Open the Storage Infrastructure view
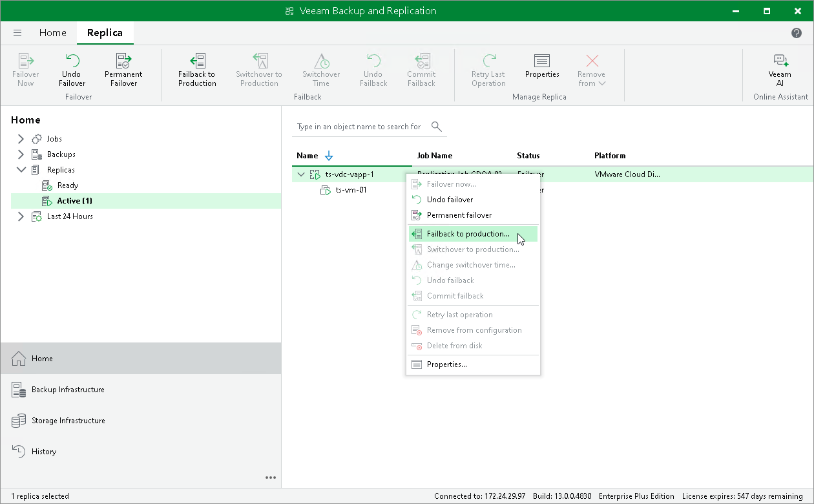 click(141, 420)
